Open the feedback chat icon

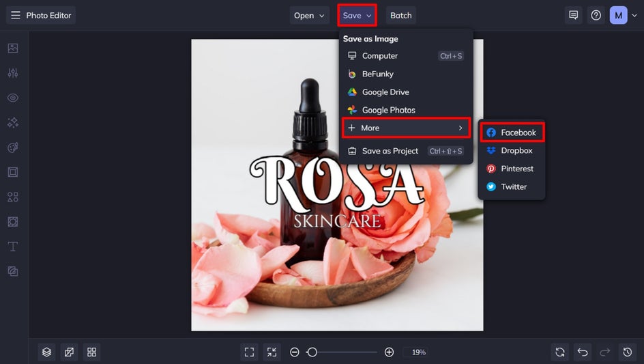tap(573, 15)
